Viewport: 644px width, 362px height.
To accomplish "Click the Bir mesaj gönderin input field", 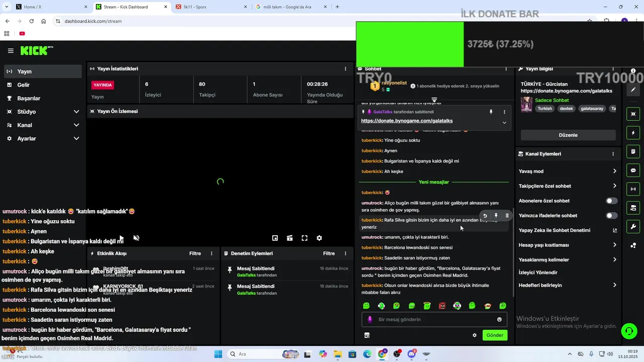I will 434,320.
